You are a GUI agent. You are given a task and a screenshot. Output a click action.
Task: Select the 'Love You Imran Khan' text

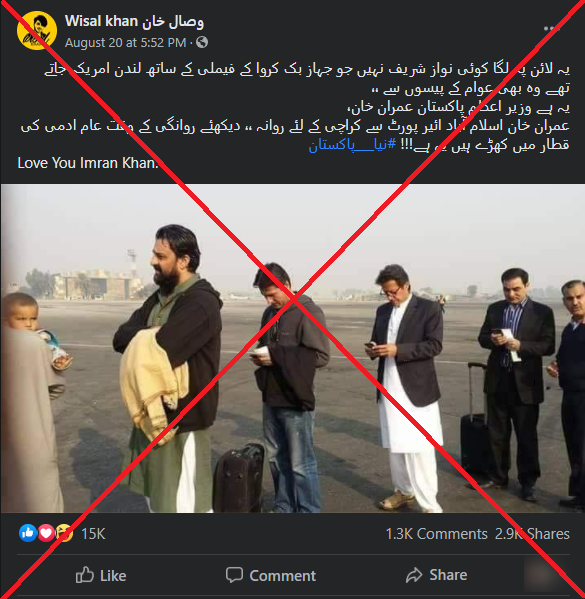[x=88, y=163]
